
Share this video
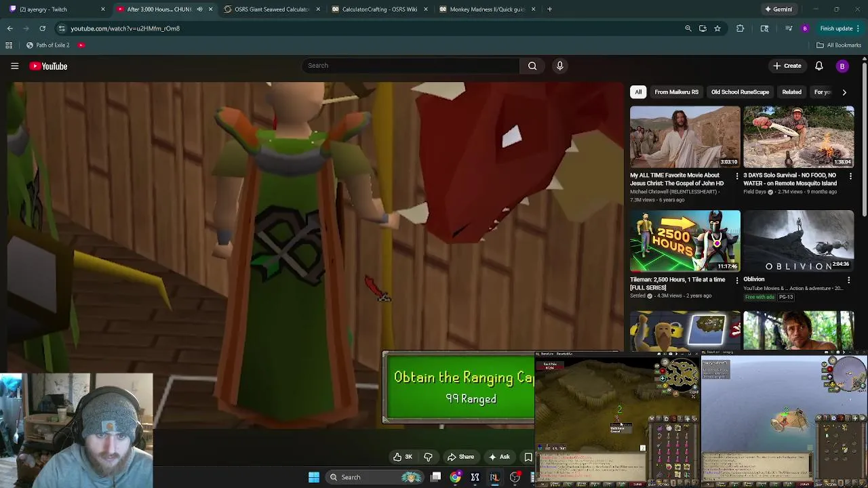(460, 457)
